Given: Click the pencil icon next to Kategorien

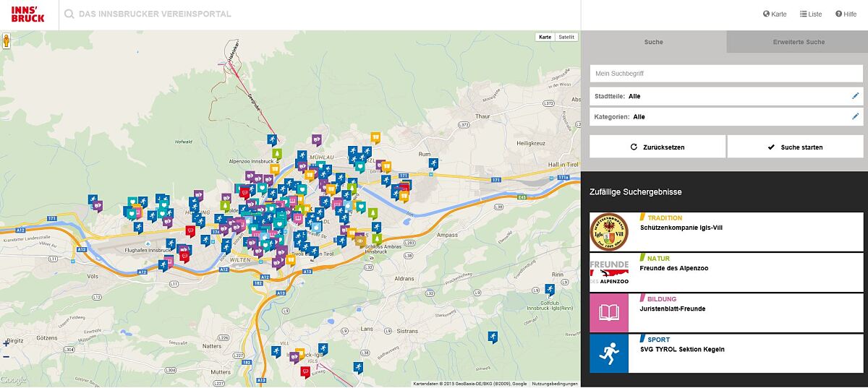Looking at the screenshot, I should pos(855,116).
